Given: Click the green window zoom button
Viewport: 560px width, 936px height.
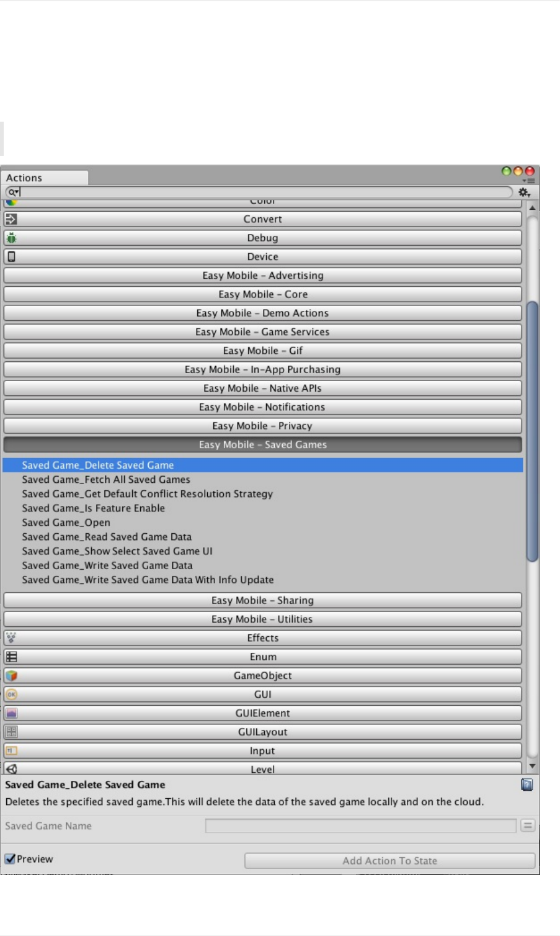Looking at the screenshot, I should pyautogui.click(x=506, y=171).
